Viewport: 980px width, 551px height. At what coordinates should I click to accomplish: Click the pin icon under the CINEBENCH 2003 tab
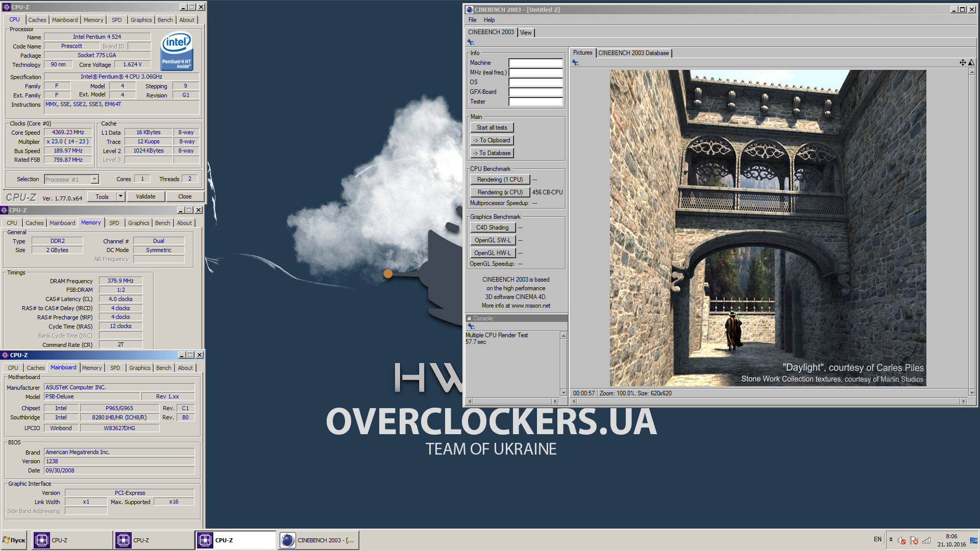(471, 42)
